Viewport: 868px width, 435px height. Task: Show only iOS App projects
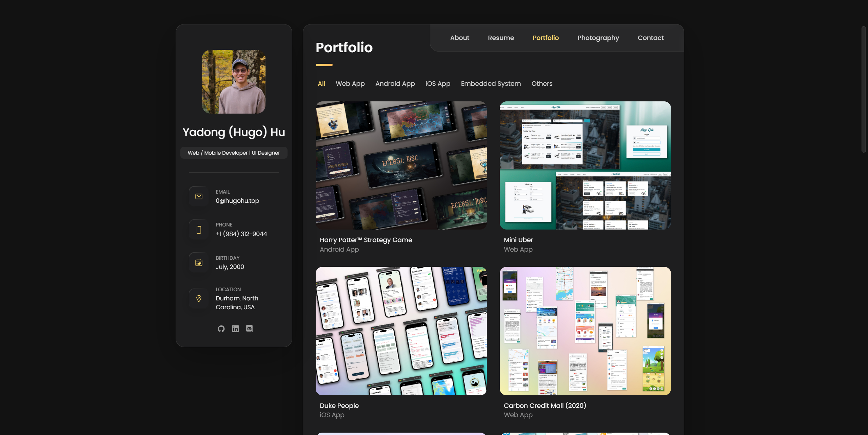(437, 83)
